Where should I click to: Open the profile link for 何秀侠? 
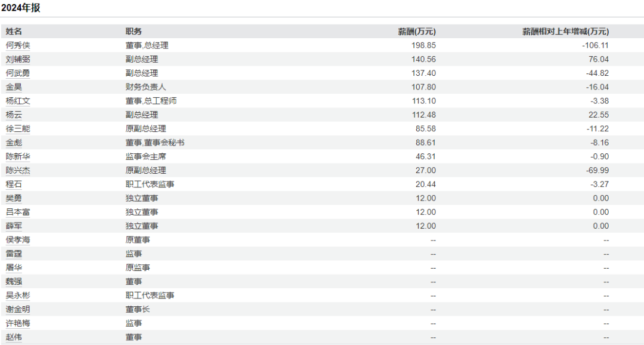click(18, 45)
